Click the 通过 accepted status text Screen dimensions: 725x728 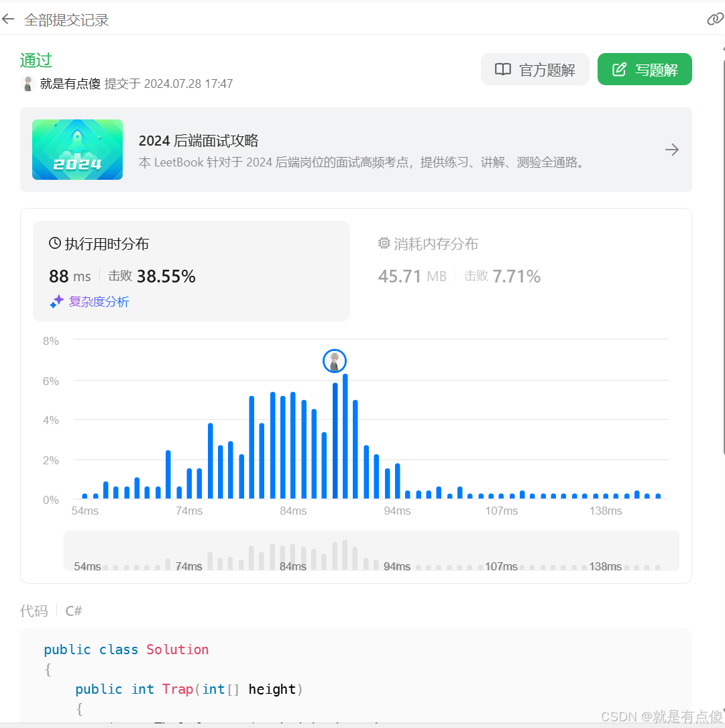(x=36, y=60)
